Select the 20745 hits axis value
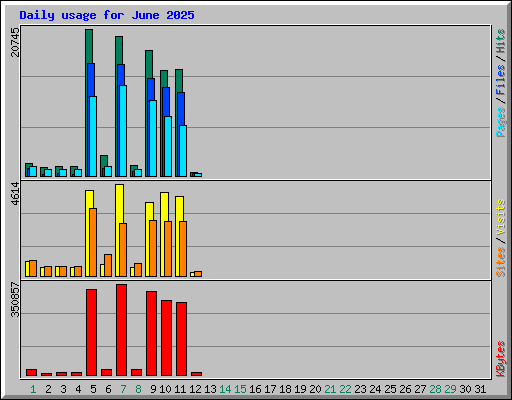 [15, 42]
